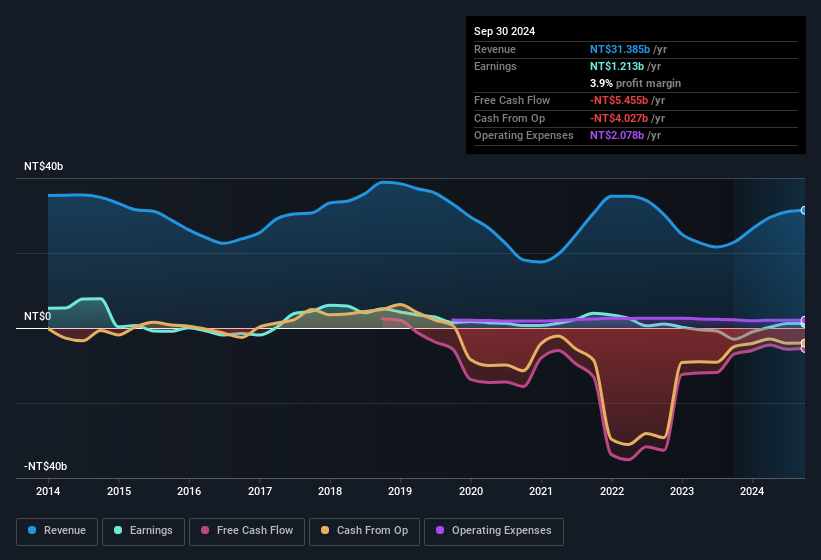The height and width of the screenshot is (560, 821).
Task: Click the Cash From Op tooltip label
Action: (x=509, y=118)
